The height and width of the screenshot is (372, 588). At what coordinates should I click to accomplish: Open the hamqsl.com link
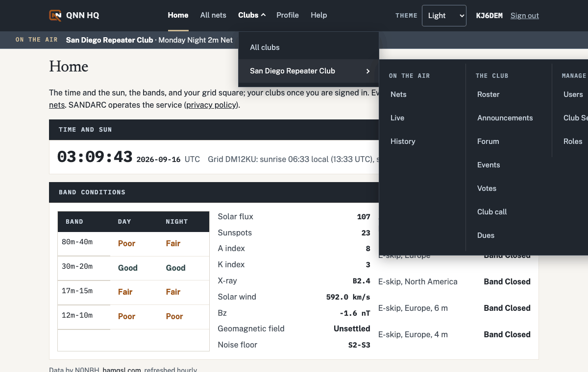click(122, 371)
